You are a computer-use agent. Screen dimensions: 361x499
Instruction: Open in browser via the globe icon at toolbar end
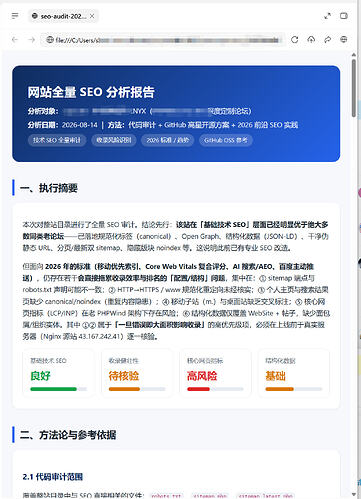tap(344, 40)
